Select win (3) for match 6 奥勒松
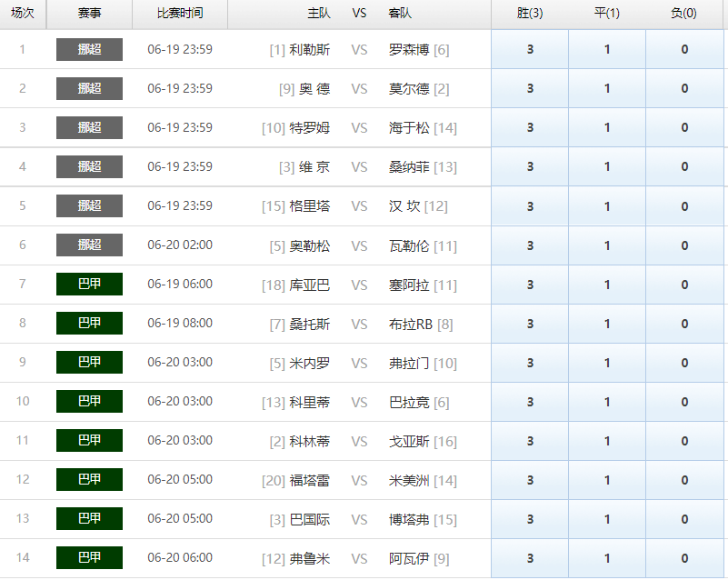728x580 pixels. [530, 245]
